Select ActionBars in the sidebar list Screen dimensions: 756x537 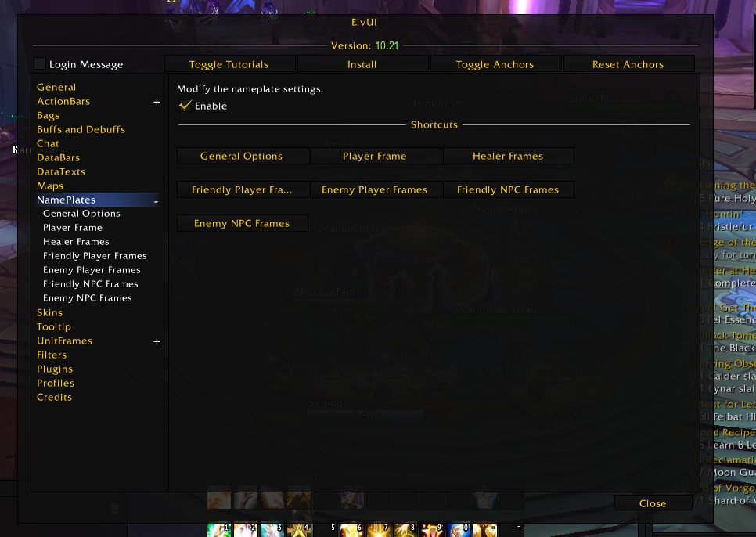pyautogui.click(x=63, y=101)
